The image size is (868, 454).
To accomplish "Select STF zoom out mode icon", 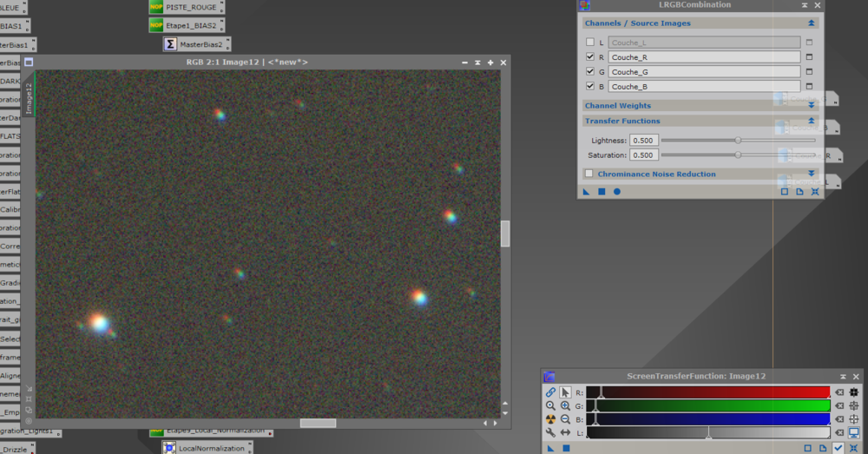I will tap(565, 419).
